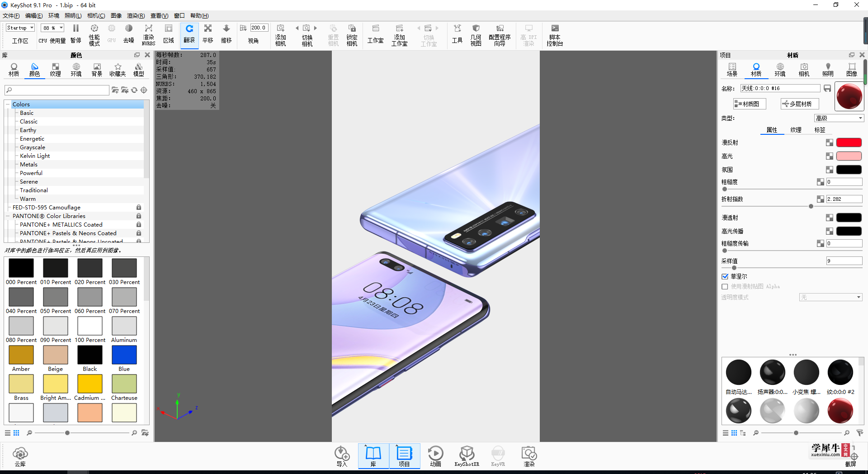Toggle texture checker next to 高光
The height and width of the screenshot is (474, 868).
coord(830,156)
